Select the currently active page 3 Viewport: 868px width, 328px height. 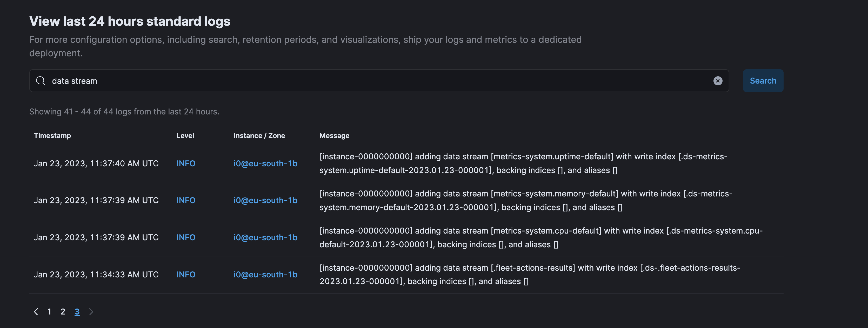pos(77,311)
